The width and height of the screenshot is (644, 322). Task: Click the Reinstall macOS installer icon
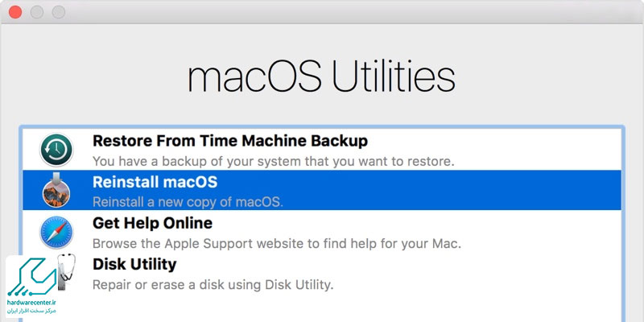click(56, 190)
